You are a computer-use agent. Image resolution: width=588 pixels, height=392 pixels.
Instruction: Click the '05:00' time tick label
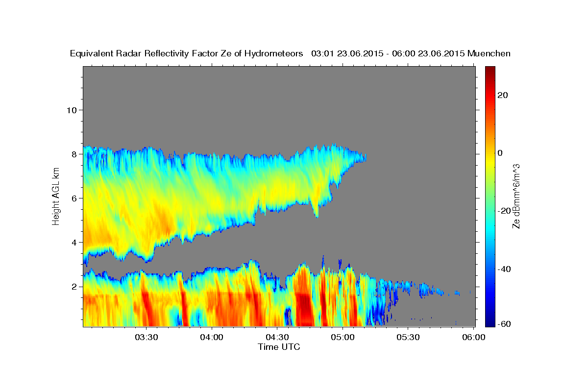point(343,338)
